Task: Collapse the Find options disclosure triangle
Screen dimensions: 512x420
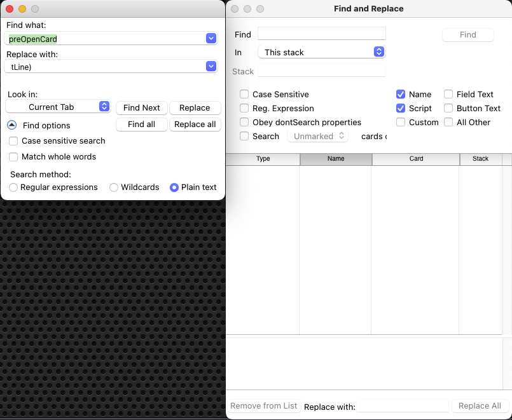Action: 12,125
